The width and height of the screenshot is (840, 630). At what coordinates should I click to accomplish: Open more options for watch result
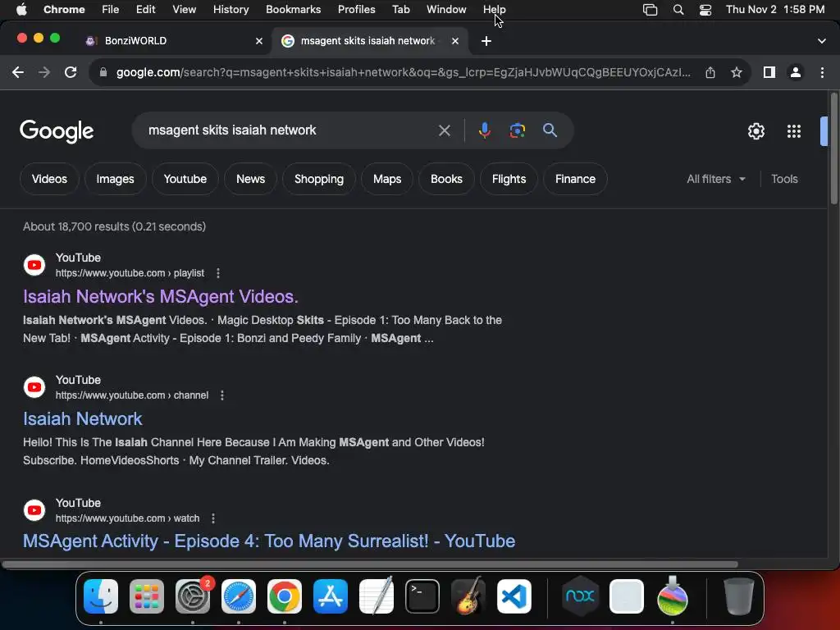tap(213, 518)
